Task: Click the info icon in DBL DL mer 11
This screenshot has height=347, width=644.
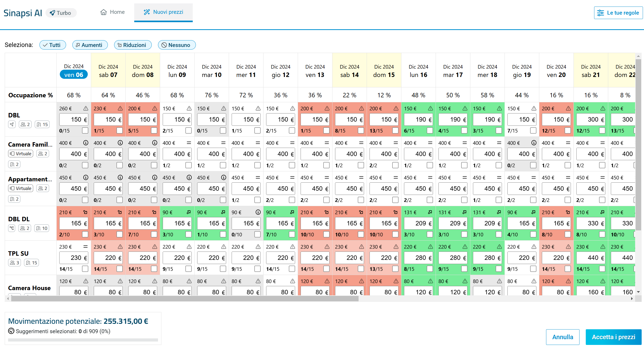Action: pyautogui.click(x=258, y=212)
